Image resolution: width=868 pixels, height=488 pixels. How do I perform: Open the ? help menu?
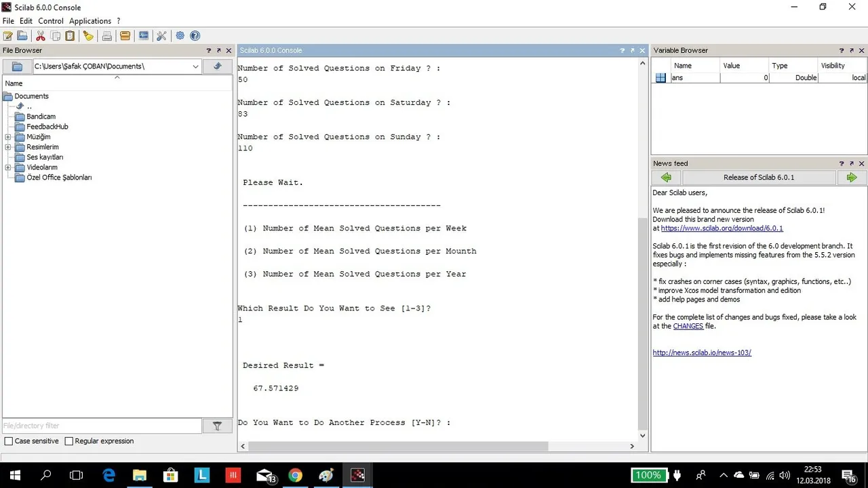[118, 21]
